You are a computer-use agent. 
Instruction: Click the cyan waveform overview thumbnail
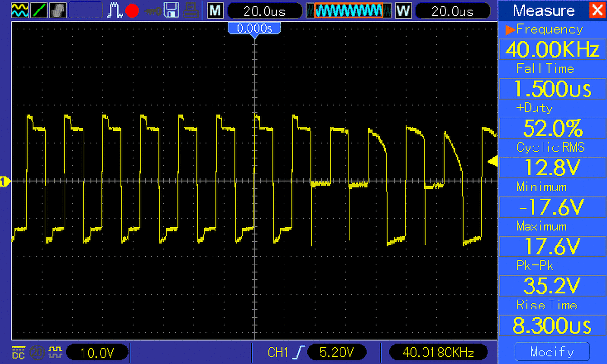click(349, 10)
